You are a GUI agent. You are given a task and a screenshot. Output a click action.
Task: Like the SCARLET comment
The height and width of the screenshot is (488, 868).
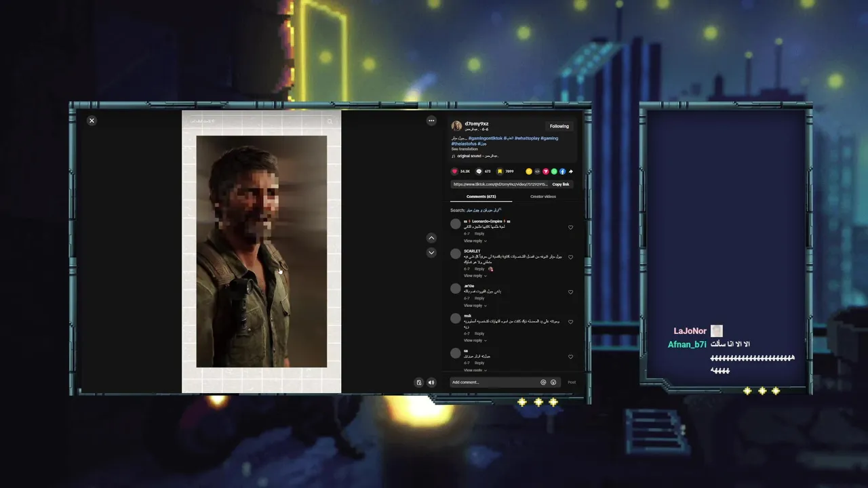[570, 258]
